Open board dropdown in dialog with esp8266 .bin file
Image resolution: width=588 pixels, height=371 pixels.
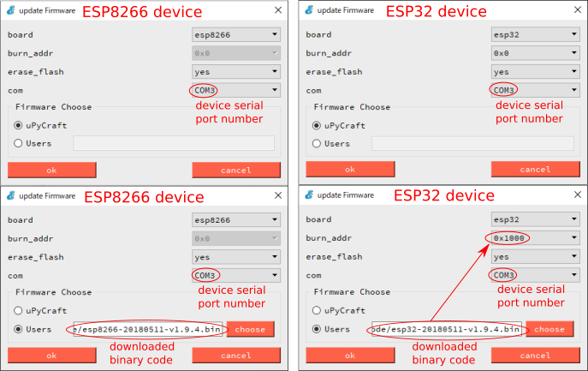pyautogui.click(x=236, y=219)
